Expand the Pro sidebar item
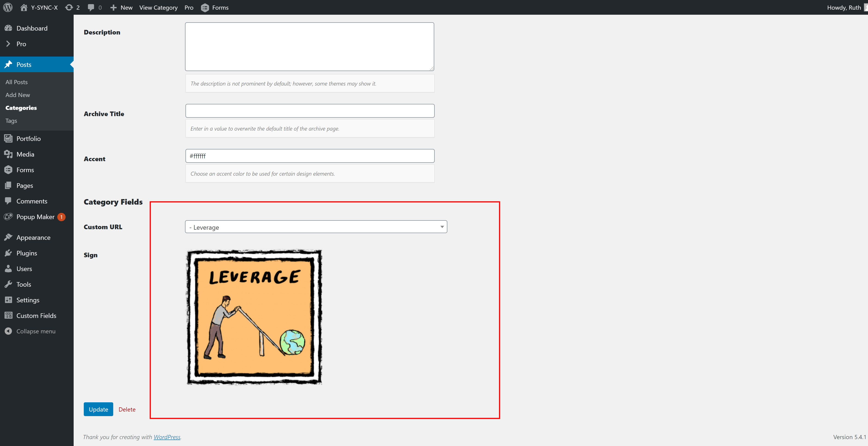This screenshot has height=446, width=868. [x=21, y=44]
